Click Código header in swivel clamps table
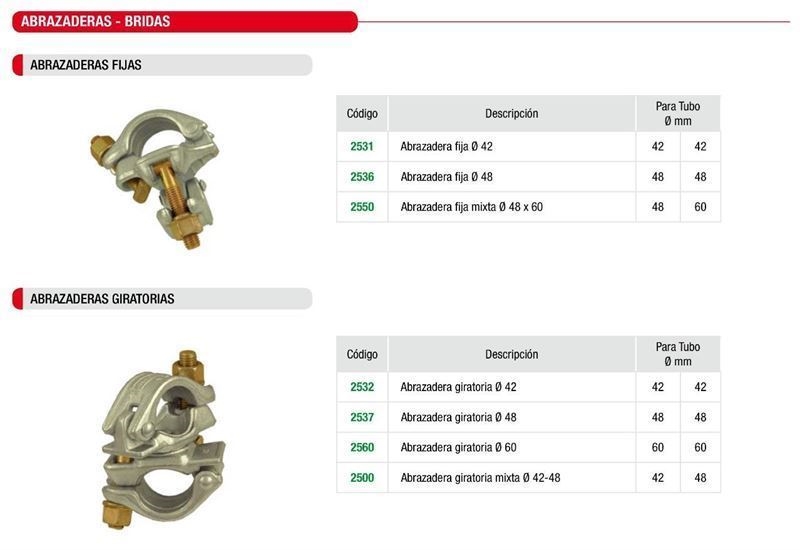 coord(362,354)
